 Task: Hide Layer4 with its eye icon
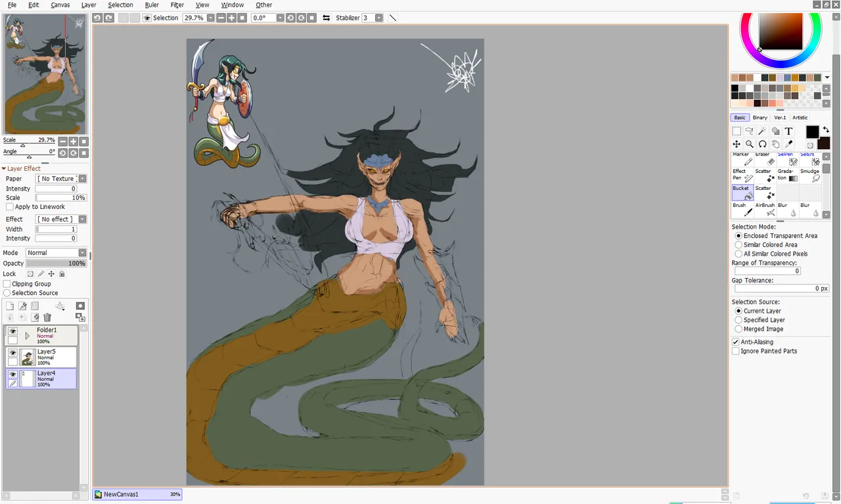coord(12,375)
